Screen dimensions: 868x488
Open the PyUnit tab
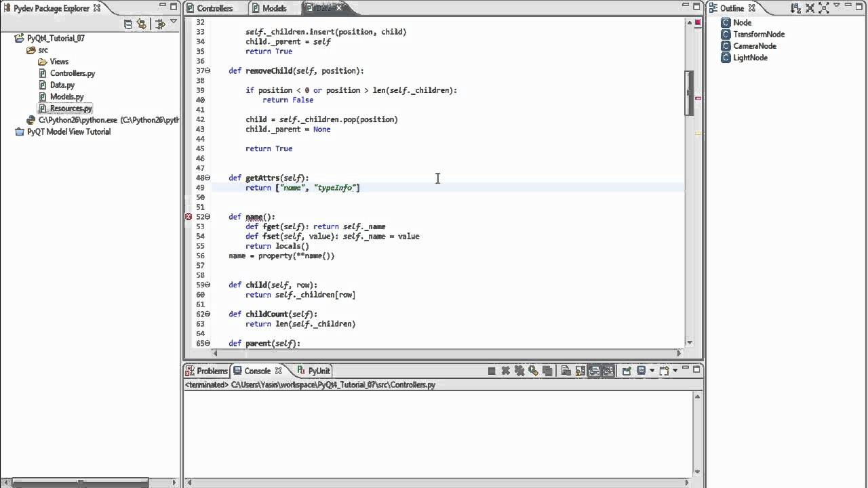coord(319,371)
